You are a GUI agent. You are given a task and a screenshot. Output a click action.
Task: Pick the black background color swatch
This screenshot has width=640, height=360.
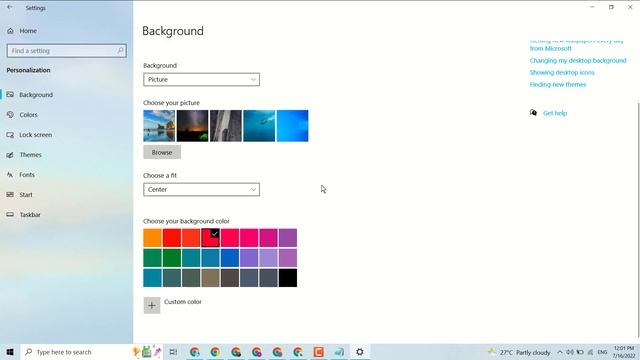coord(288,278)
